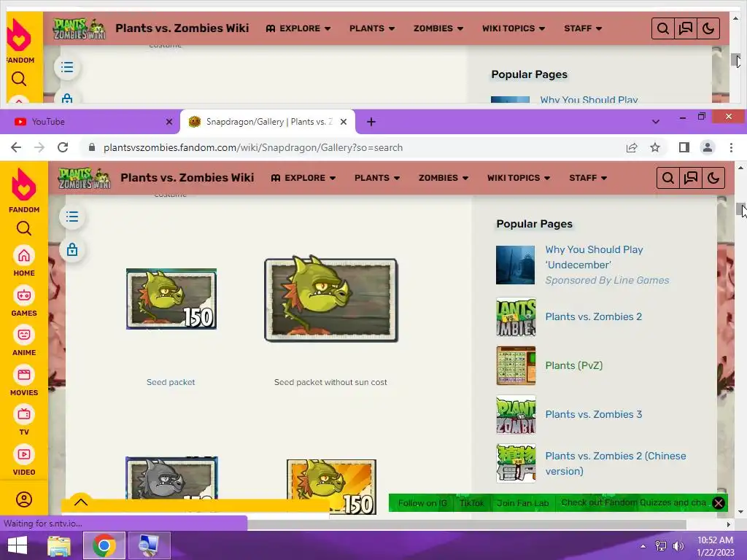Open the user profile icon in Fandom sidebar
The width and height of the screenshot is (747, 560).
[x=24, y=499]
